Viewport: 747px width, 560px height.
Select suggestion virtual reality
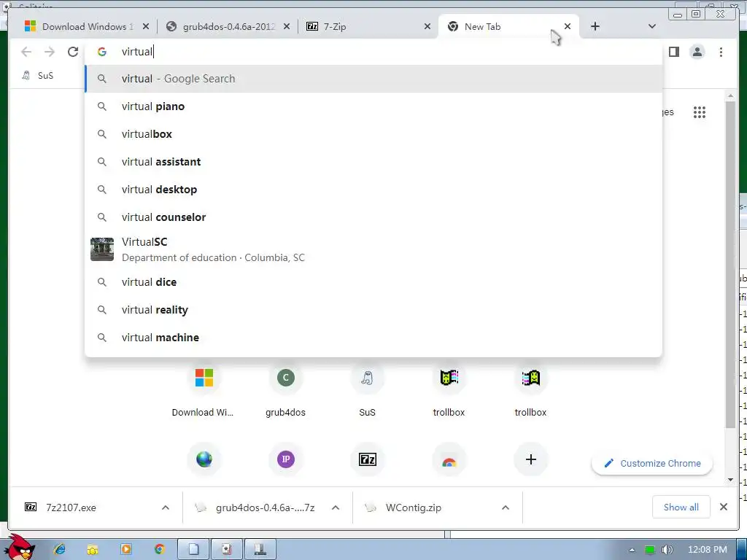pos(373,309)
